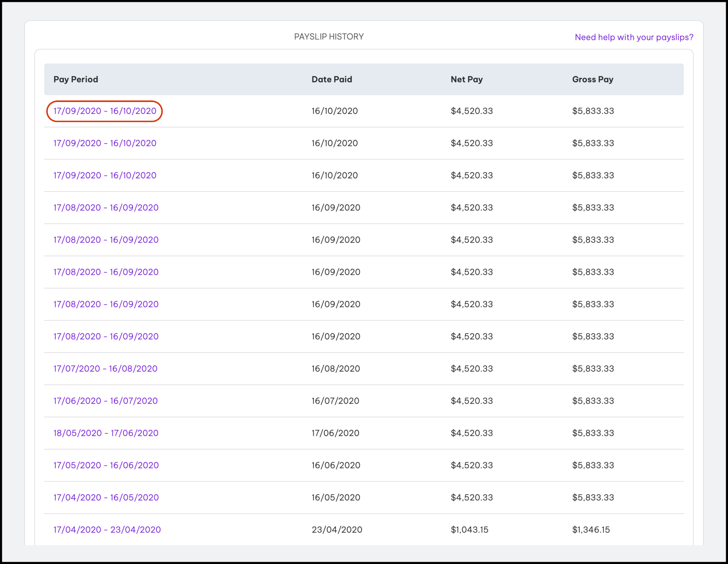Click the Net Pay column header
The height and width of the screenshot is (564, 728).
tap(467, 79)
